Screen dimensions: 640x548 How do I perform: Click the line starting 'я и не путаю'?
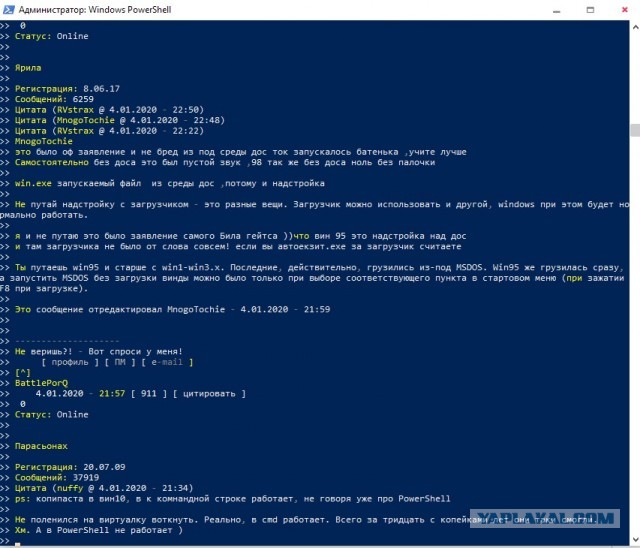(x=240, y=236)
